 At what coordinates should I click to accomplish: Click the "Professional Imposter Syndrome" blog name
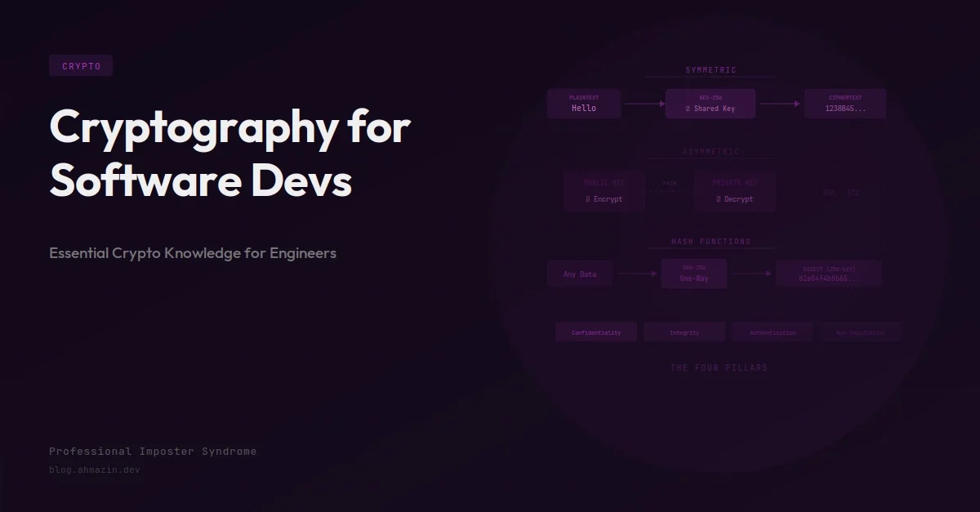click(x=153, y=452)
